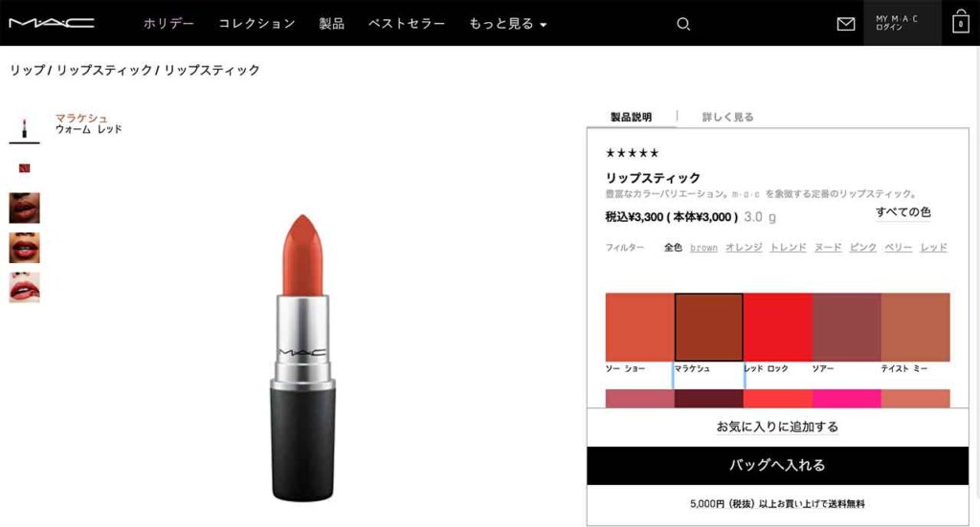Switch to 製品説明 tab

tap(632, 117)
